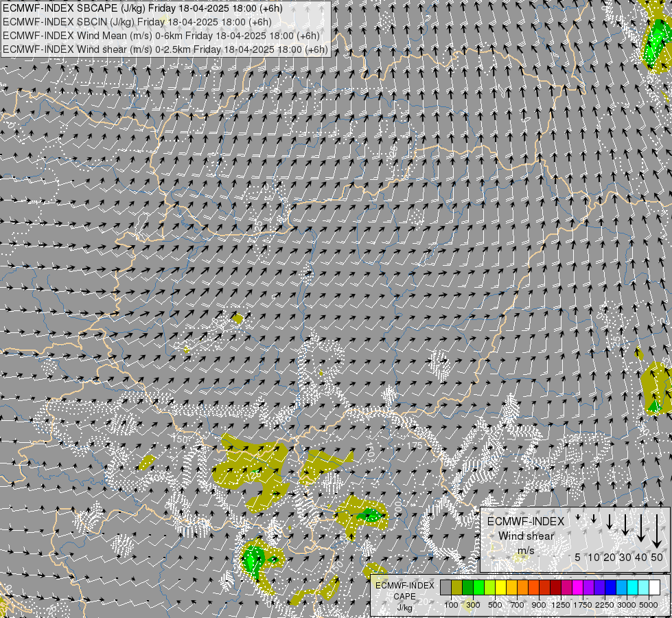Click the 40 m/s wind shear arrow
The width and height of the screenshot is (672, 618).
click(641, 528)
